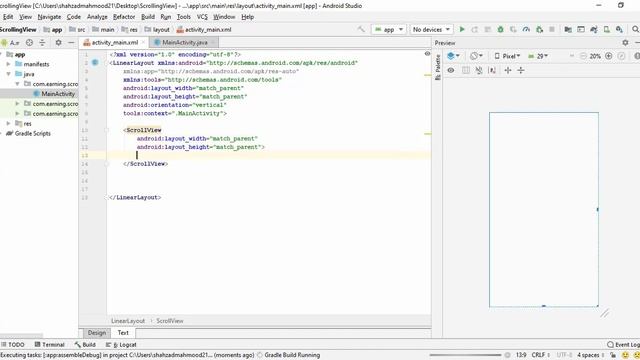
Task: Select Gradle Scripts in project tree
Action: (x=28, y=133)
